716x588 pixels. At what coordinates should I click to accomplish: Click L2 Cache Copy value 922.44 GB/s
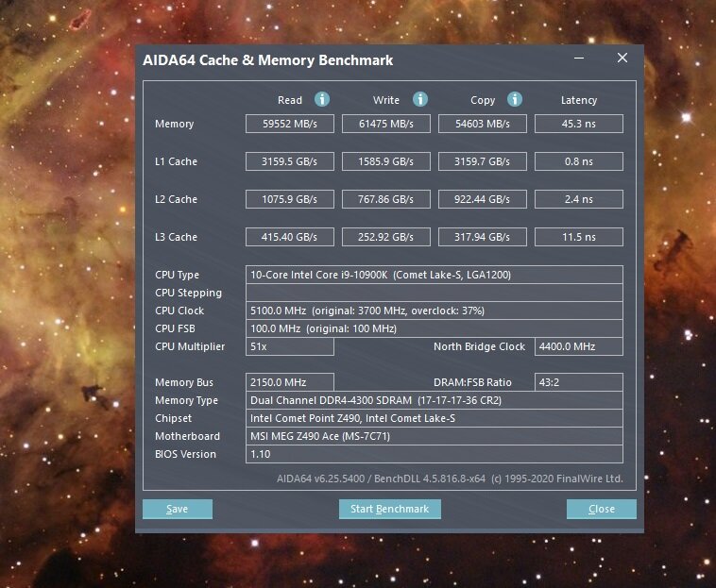point(482,199)
